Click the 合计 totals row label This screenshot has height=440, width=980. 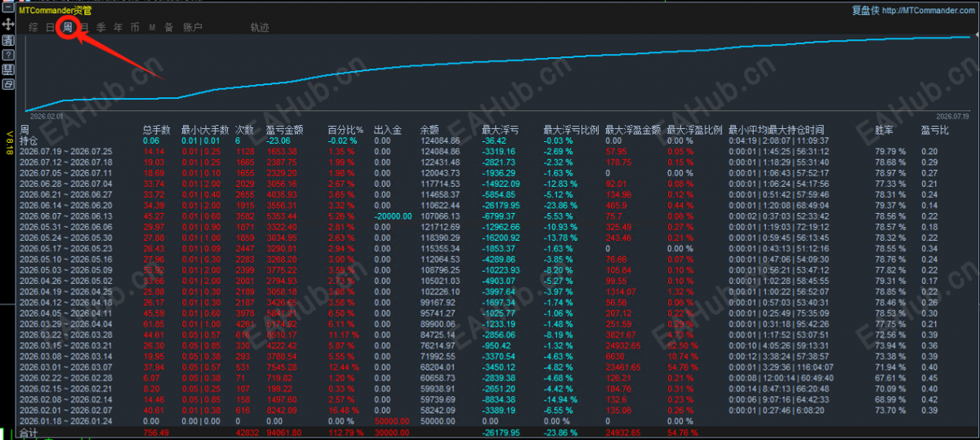[x=29, y=433]
